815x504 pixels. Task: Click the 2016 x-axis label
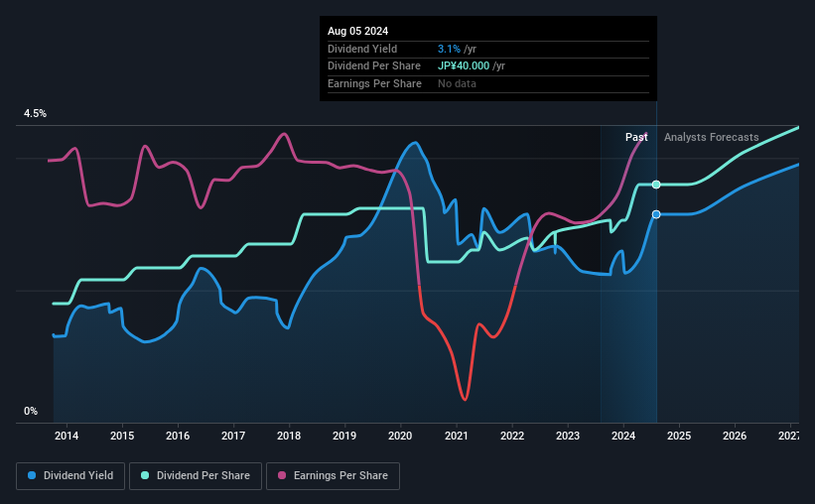pos(178,436)
